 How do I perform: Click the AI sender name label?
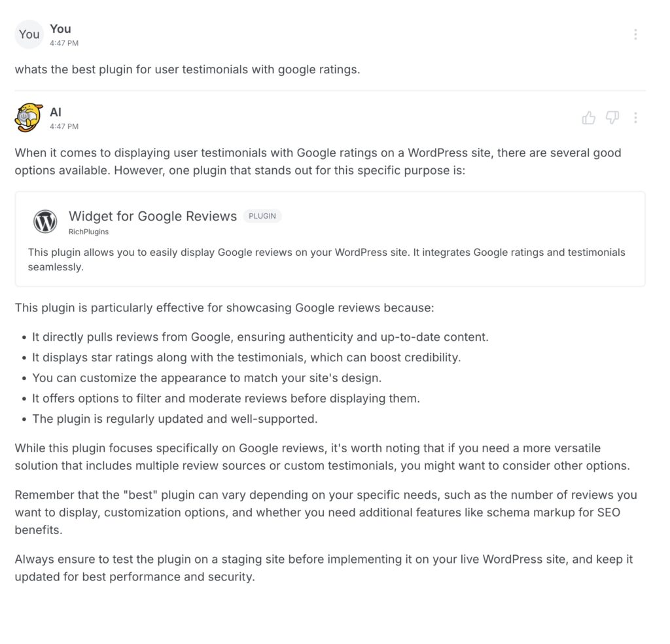56,112
